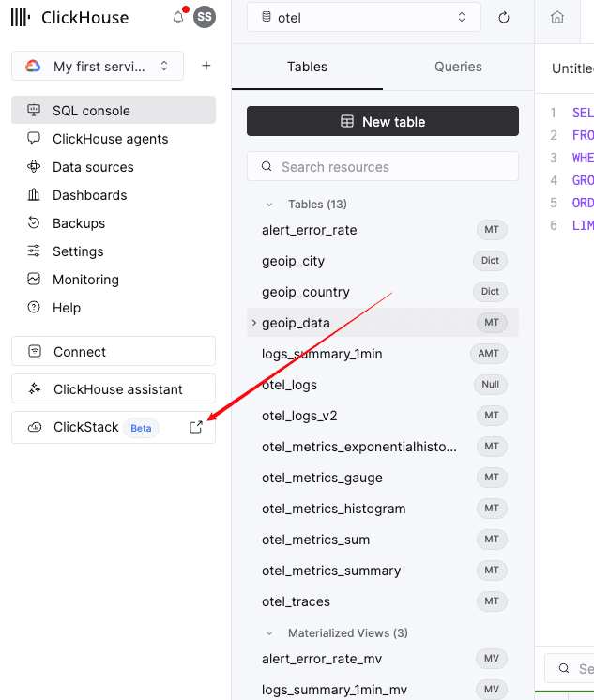Click the Connect button
This screenshot has height=700, width=594.
click(x=114, y=351)
